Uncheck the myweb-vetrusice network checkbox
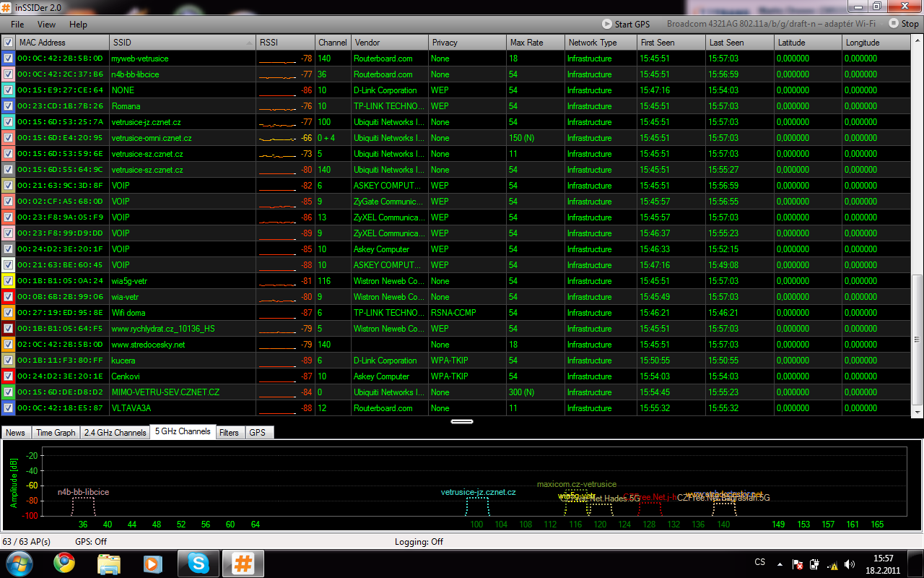The height and width of the screenshot is (578, 924). pos(8,59)
